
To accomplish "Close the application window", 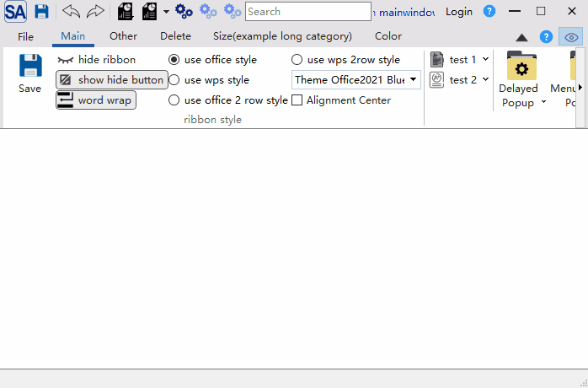I will tap(571, 11).
